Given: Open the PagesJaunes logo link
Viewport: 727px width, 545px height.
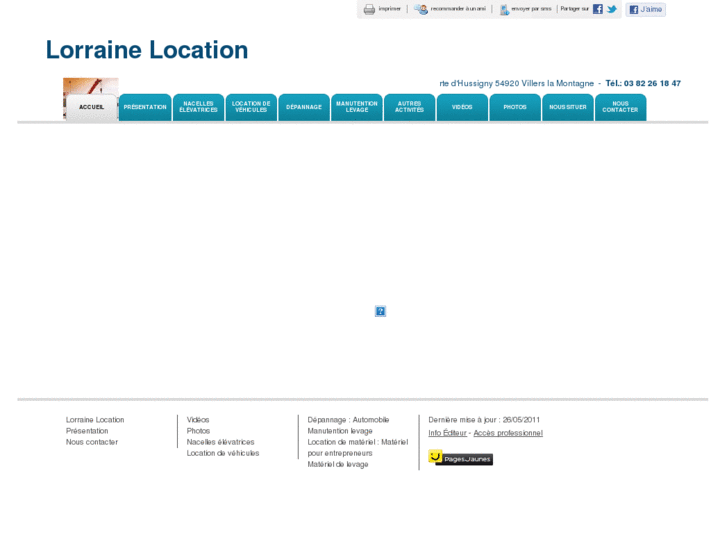Looking at the screenshot, I should [x=460, y=458].
